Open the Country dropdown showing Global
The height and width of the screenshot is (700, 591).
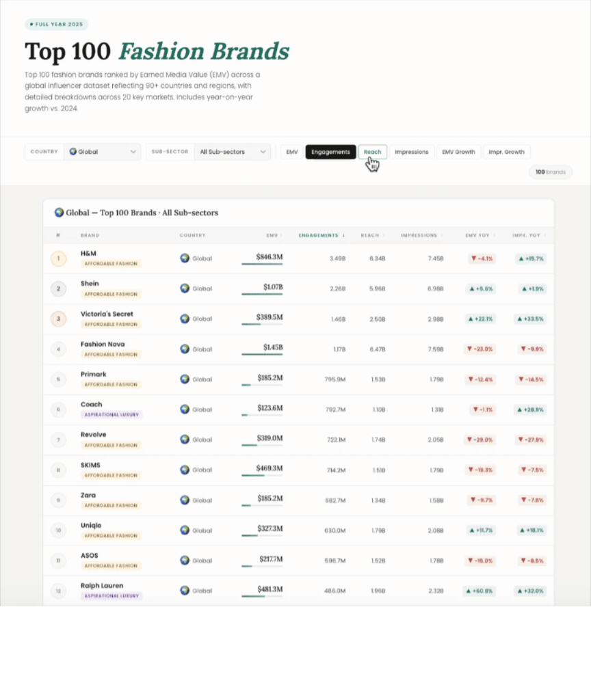pyautogui.click(x=103, y=152)
